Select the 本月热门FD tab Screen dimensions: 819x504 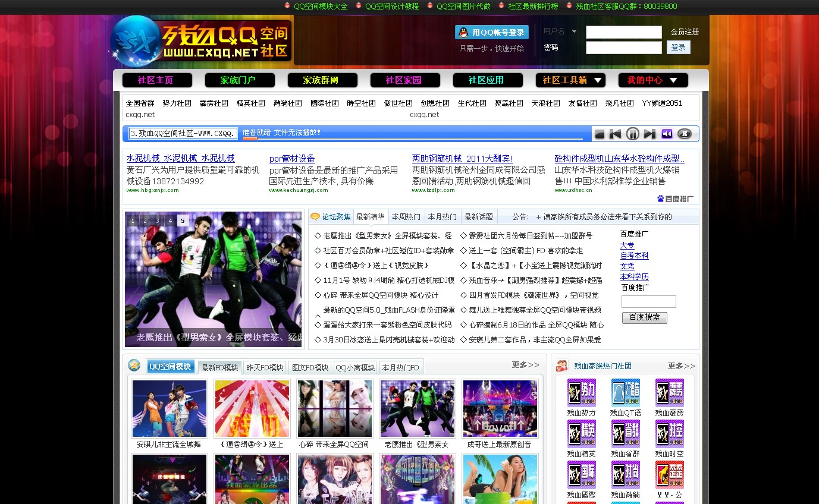coord(401,367)
